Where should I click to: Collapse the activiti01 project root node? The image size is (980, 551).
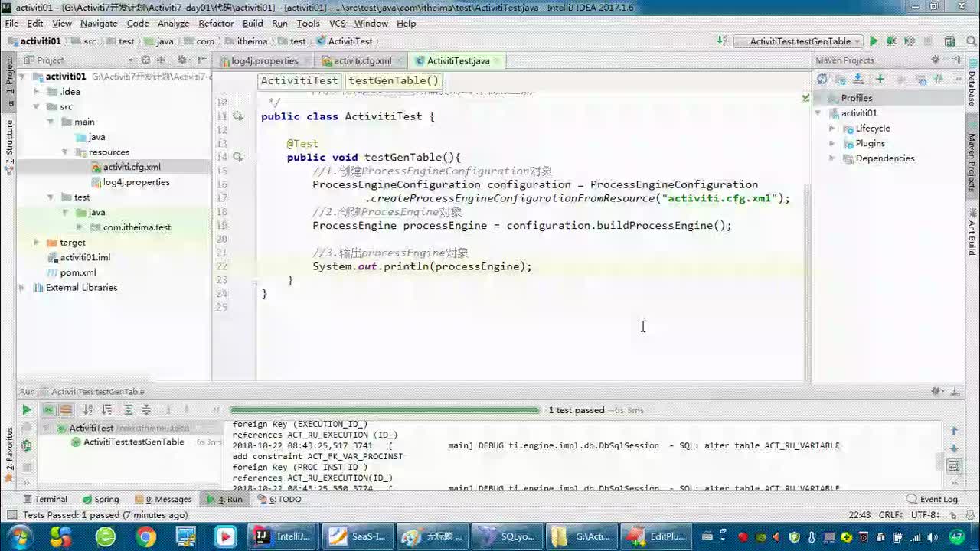(x=21, y=77)
